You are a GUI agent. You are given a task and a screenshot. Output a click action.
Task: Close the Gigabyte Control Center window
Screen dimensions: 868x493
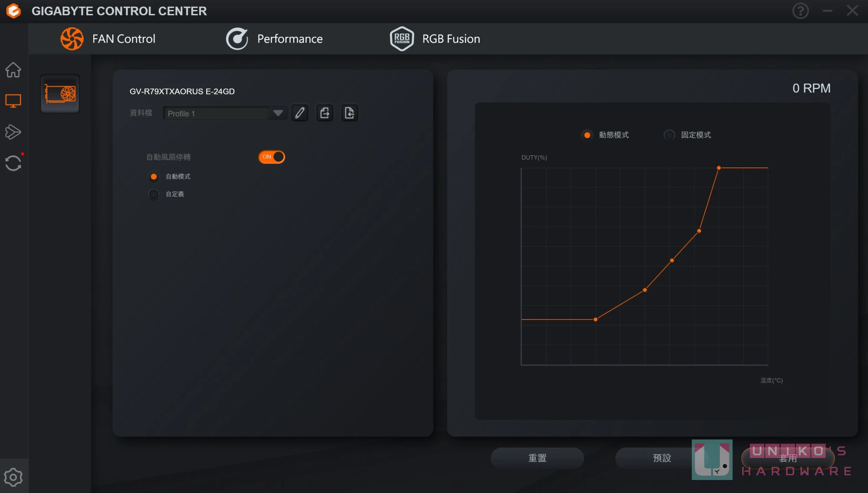(x=852, y=11)
